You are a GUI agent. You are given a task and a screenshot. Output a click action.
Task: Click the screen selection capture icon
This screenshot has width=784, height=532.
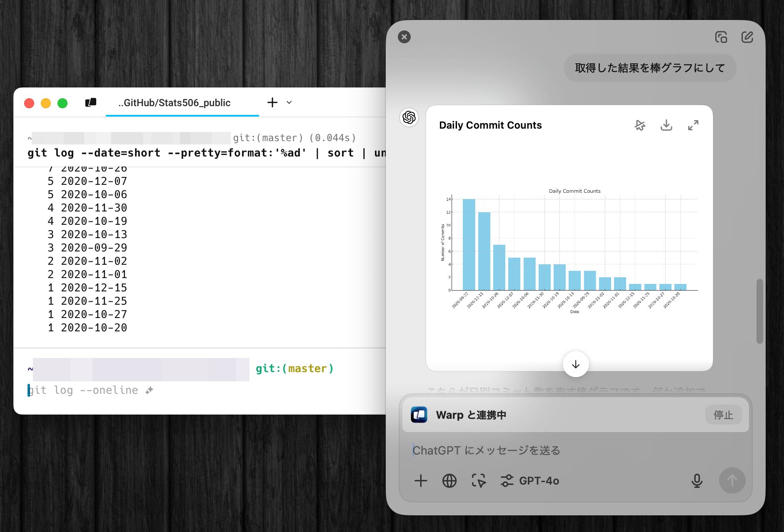click(478, 481)
